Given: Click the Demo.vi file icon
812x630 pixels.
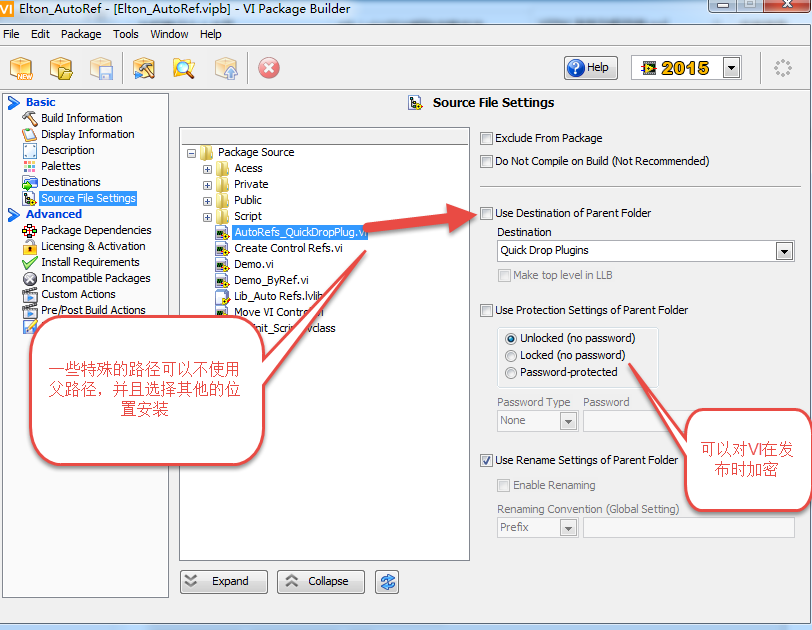Looking at the screenshot, I should coord(222,265).
